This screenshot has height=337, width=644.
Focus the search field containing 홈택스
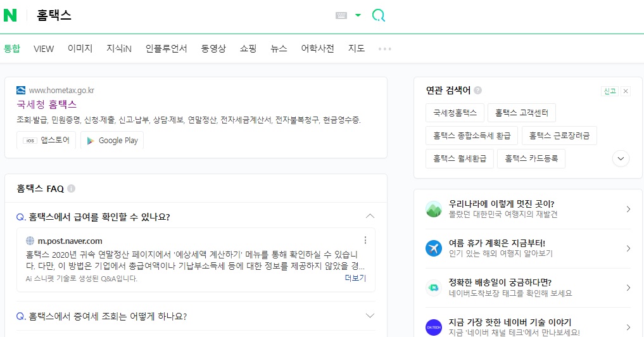click(x=180, y=16)
